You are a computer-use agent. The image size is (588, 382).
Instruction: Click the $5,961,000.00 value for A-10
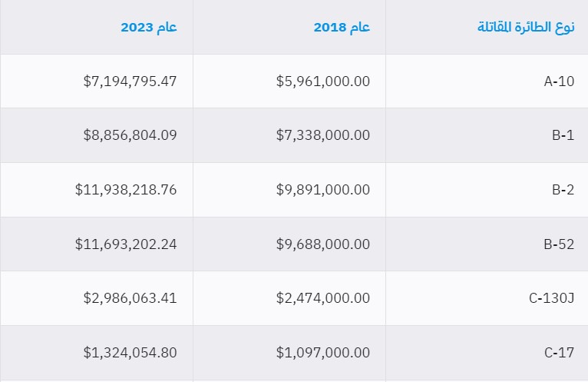coord(323,81)
